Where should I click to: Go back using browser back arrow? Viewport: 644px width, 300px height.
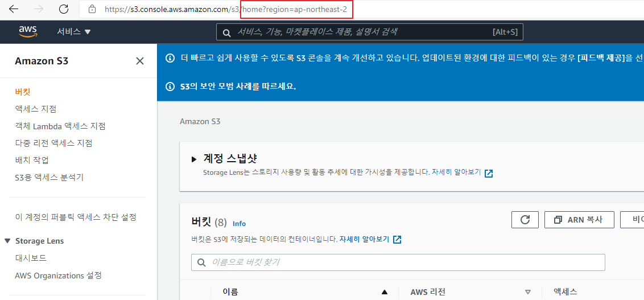click(14, 9)
